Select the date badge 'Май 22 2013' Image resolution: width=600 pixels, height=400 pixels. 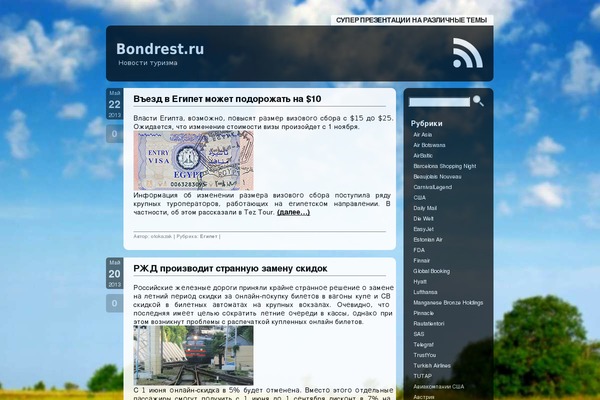114,104
